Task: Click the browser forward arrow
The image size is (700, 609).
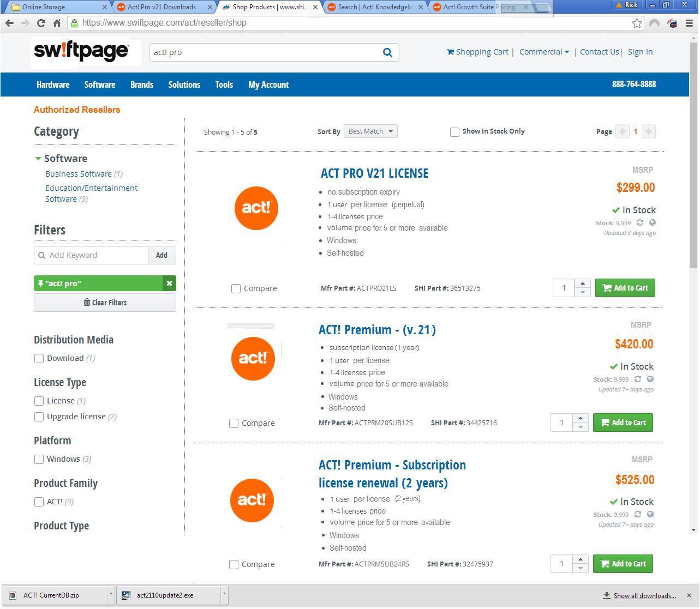Action: 25,23
